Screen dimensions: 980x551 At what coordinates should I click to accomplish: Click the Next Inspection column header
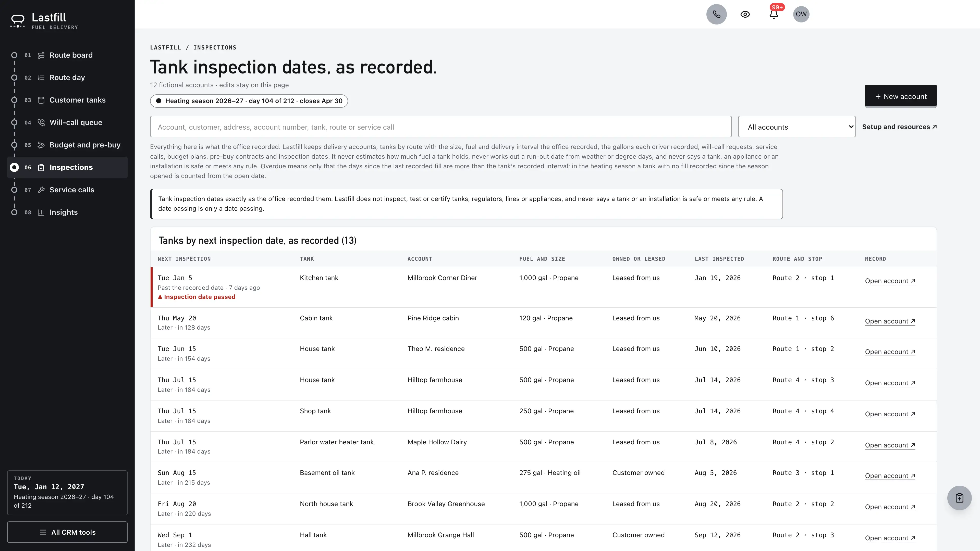tap(184, 259)
